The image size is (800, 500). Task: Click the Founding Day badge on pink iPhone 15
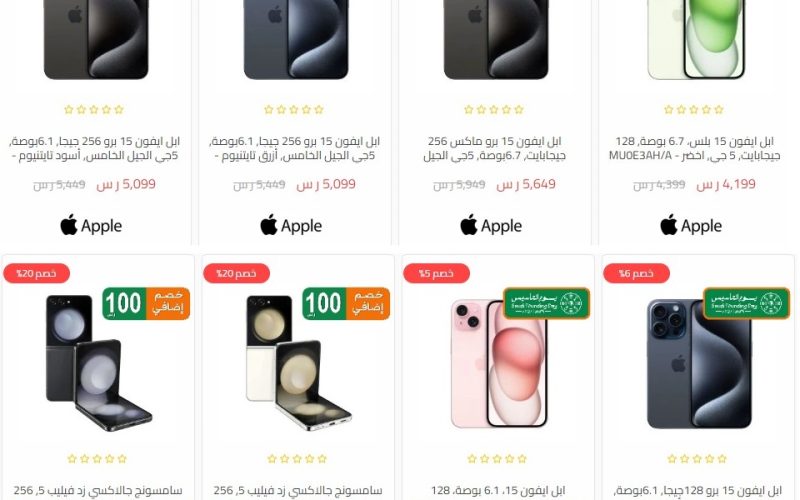546,303
